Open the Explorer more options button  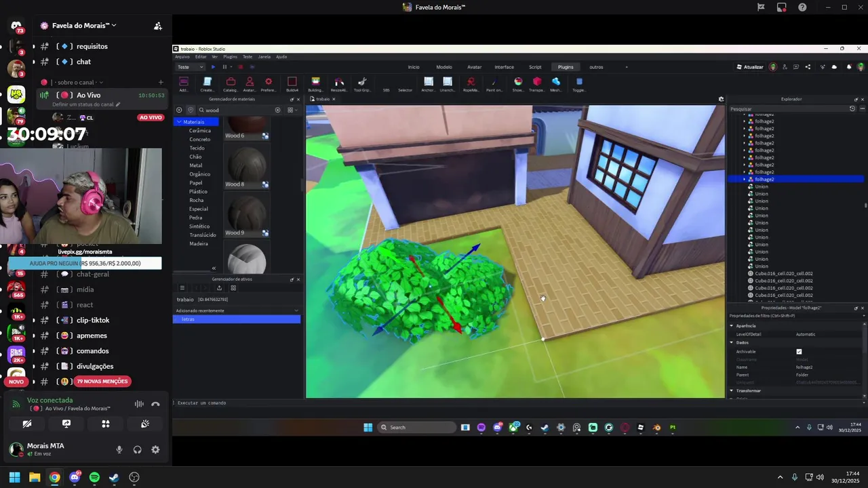862,108
